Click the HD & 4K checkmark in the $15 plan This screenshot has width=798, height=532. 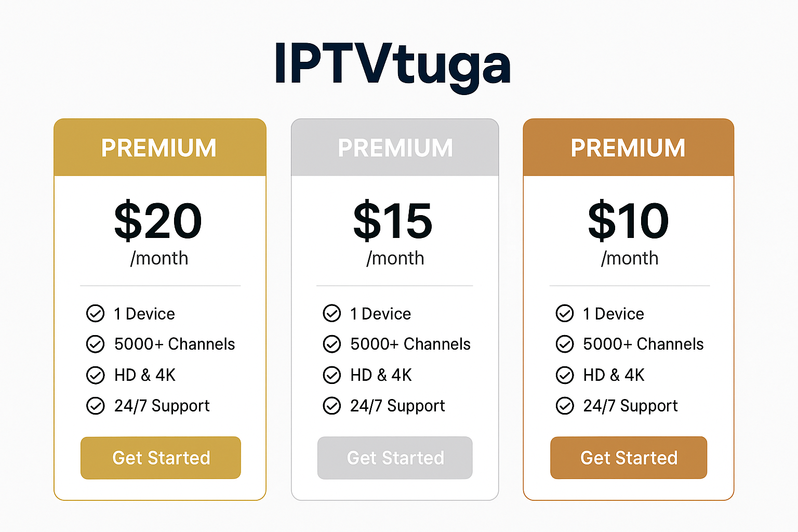click(332, 375)
